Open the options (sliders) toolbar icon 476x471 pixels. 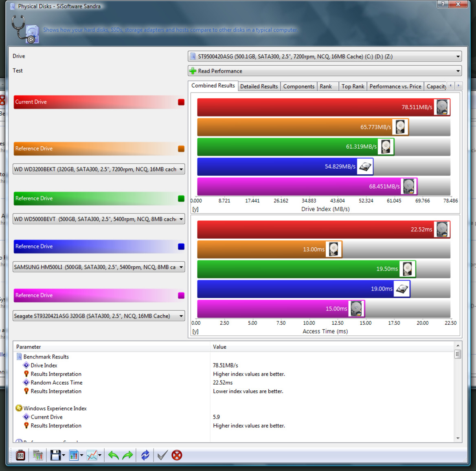pyautogui.click(x=20, y=455)
